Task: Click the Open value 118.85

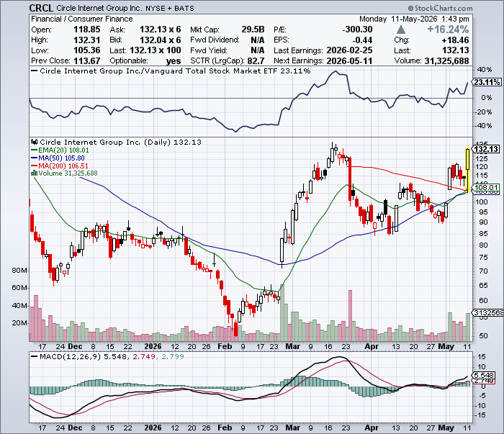Action: pos(87,30)
